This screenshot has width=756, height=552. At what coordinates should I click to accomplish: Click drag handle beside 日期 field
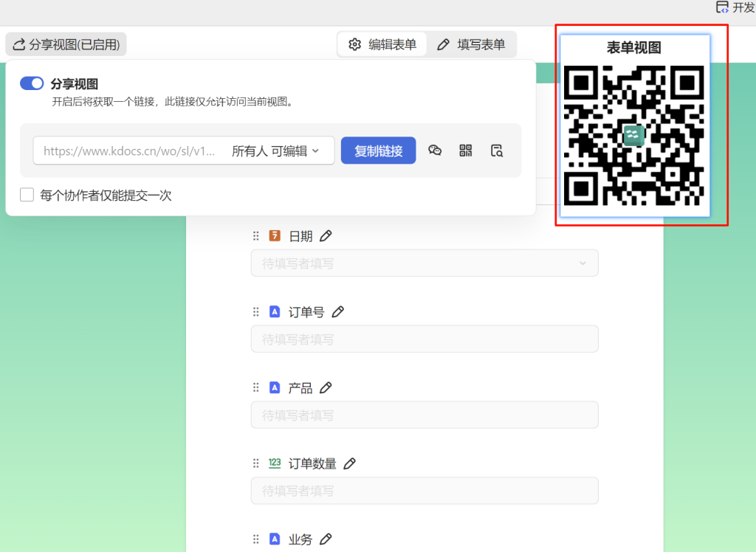click(256, 235)
